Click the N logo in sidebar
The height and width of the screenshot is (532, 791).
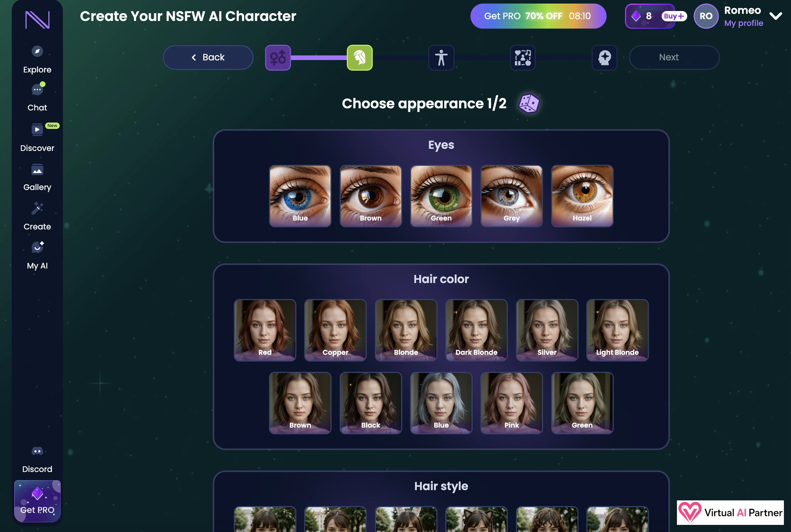[37, 20]
